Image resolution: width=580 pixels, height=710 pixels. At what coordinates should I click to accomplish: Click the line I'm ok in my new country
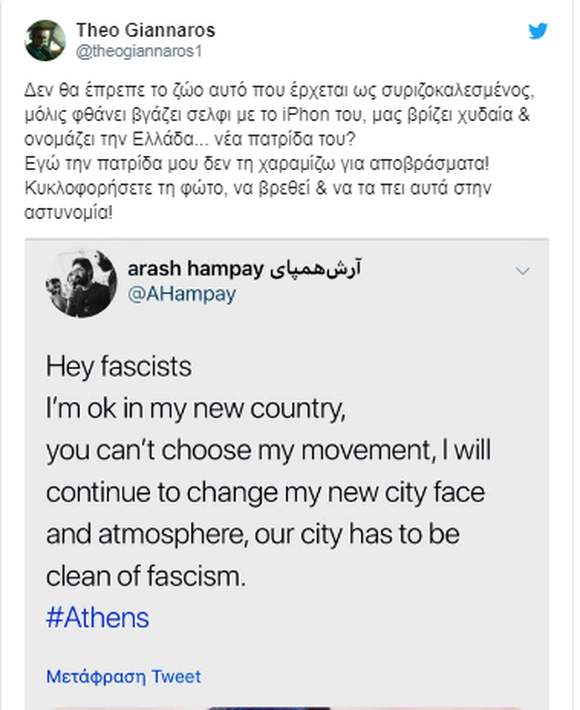(x=196, y=408)
